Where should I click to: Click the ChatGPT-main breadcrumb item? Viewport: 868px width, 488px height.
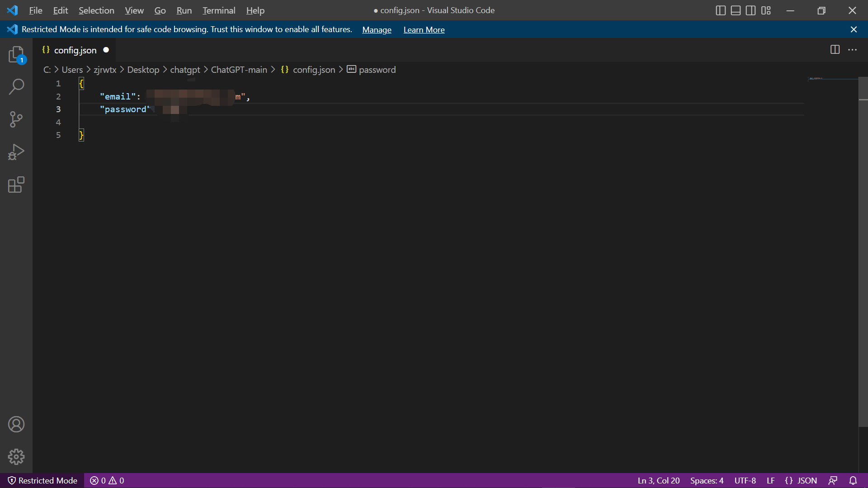tap(238, 70)
